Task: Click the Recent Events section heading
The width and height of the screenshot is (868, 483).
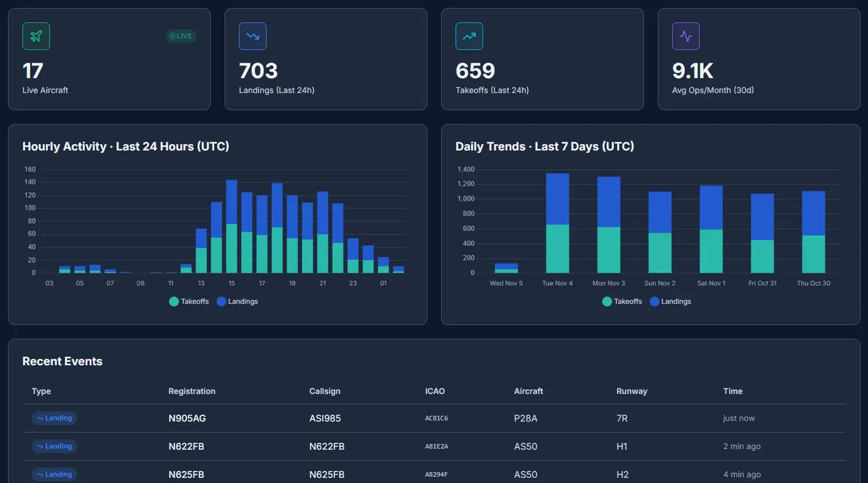Action: (x=62, y=361)
